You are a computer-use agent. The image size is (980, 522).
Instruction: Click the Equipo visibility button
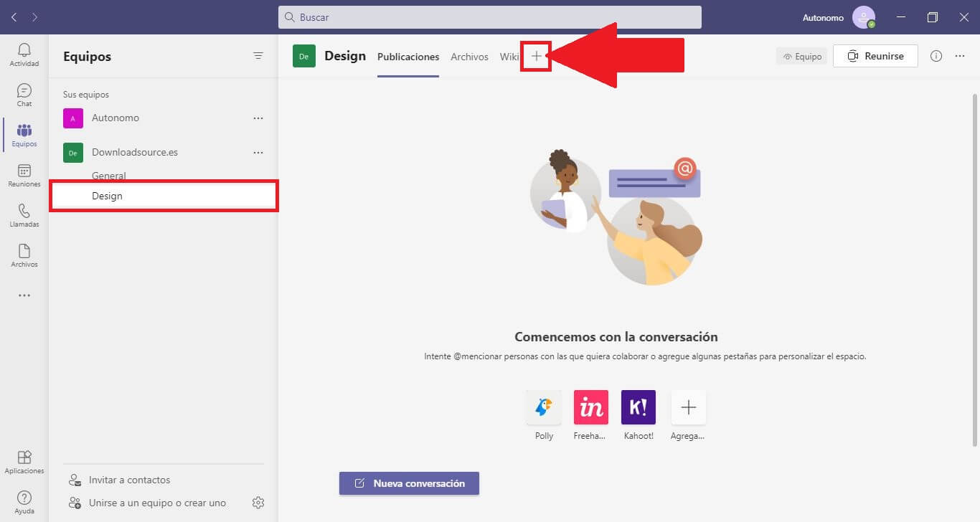click(802, 56)
